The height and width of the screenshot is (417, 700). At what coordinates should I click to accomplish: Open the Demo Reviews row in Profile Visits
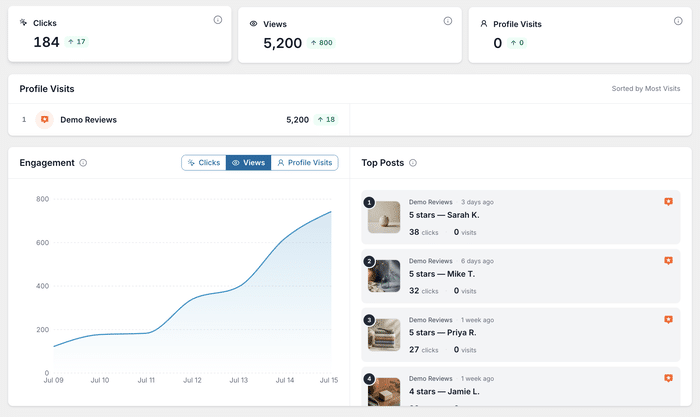(179, 120)
